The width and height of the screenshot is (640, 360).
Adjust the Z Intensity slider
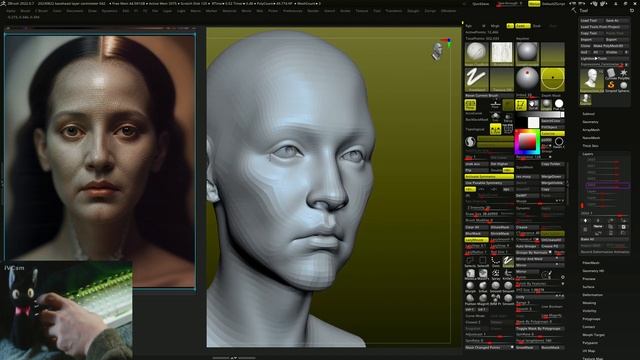[489, 208]
